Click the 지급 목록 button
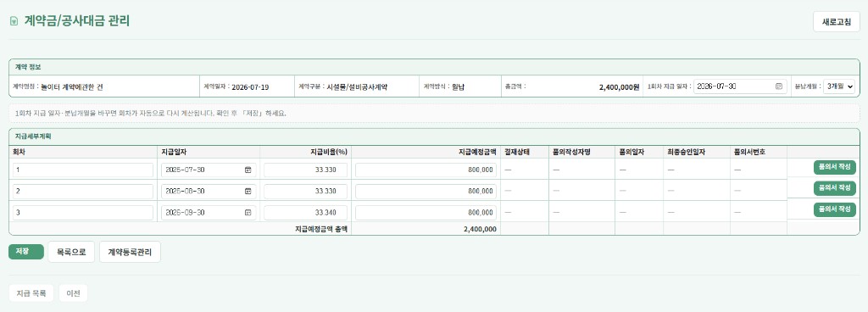Viewport: 868px width, 312px height. click(31, 293)
